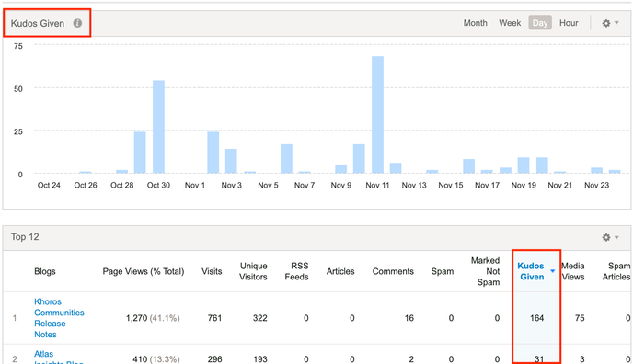Sort by RSS Feeds column header
The image size is (633, 364).
coord(296,271)
